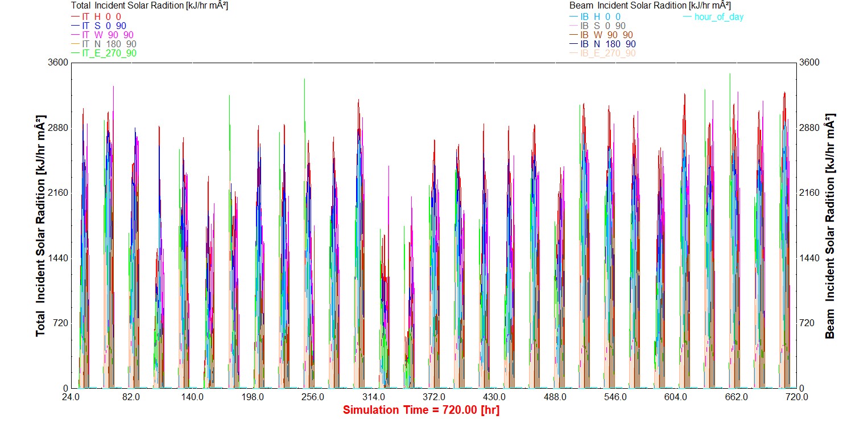Click the 720 tick on the Beam axis

(x=807, y=323)
